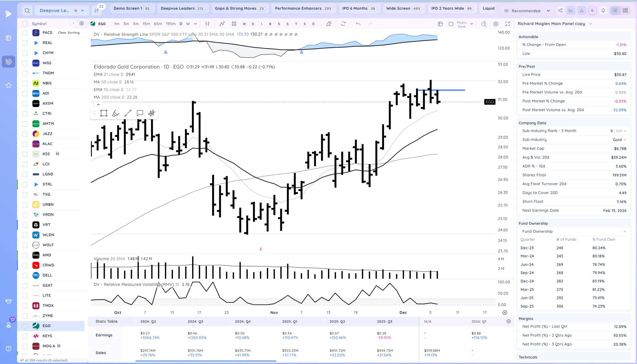Tick the checkbox next to AMD
The width and height of the screenshot is (637, 364).
coord(25,255)
